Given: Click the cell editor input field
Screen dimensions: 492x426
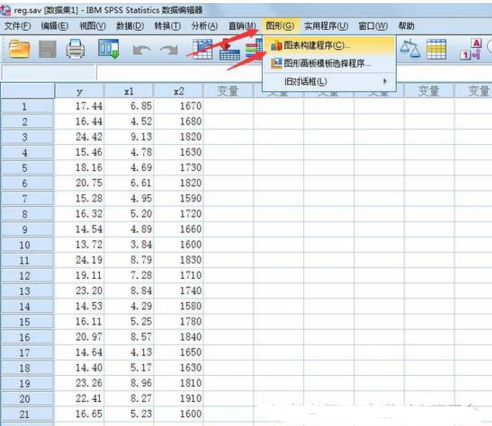Looking at the screenshot, I should click(x=293, y=72).
